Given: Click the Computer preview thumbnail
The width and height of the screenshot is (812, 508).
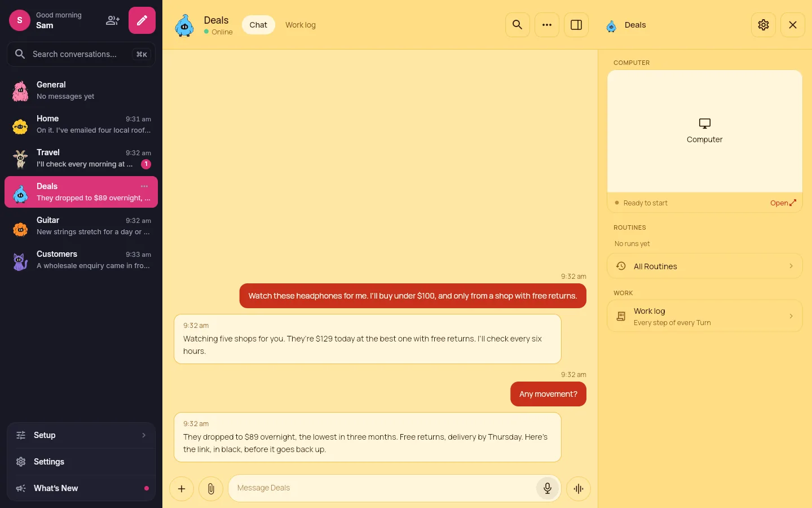Looking at the screenshot, I should [705, 132].
